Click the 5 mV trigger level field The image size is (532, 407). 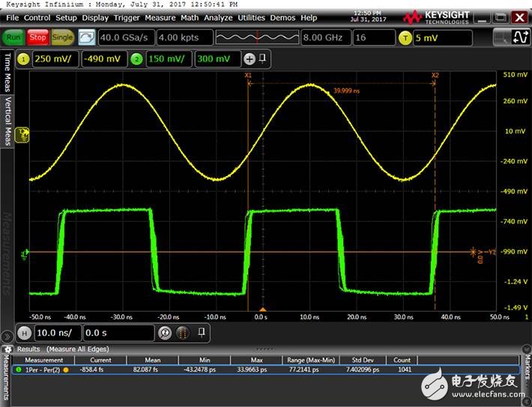[x=442, y=38]
